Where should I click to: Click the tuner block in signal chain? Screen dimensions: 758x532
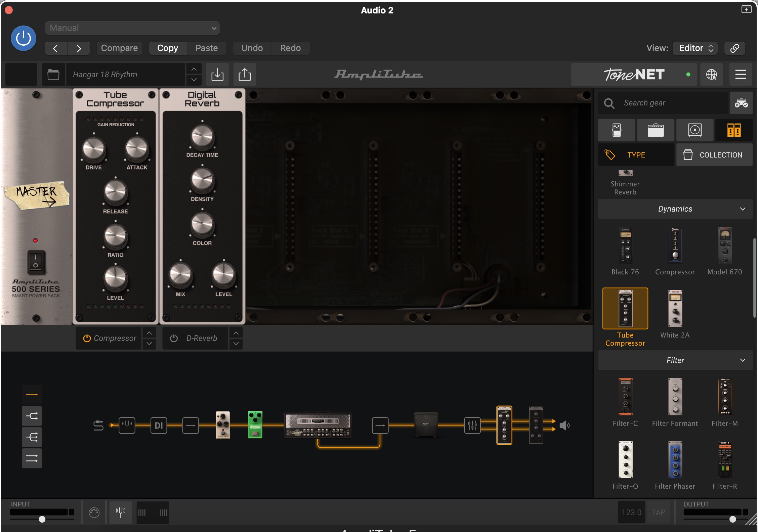click(127, 426)
